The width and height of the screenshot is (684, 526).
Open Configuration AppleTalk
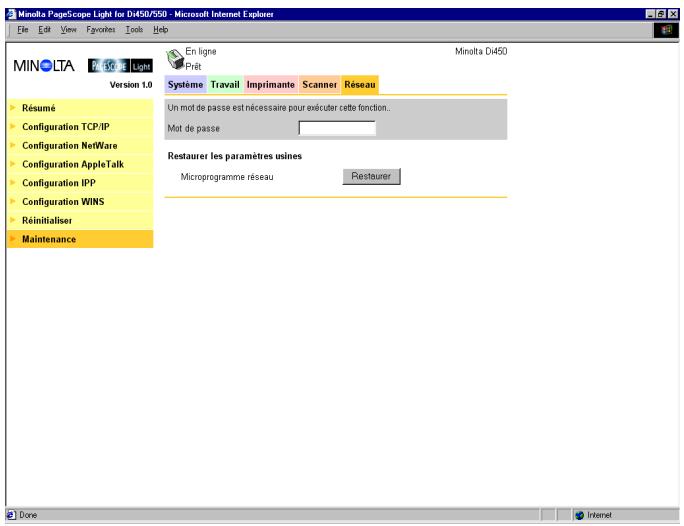(80, 164)
